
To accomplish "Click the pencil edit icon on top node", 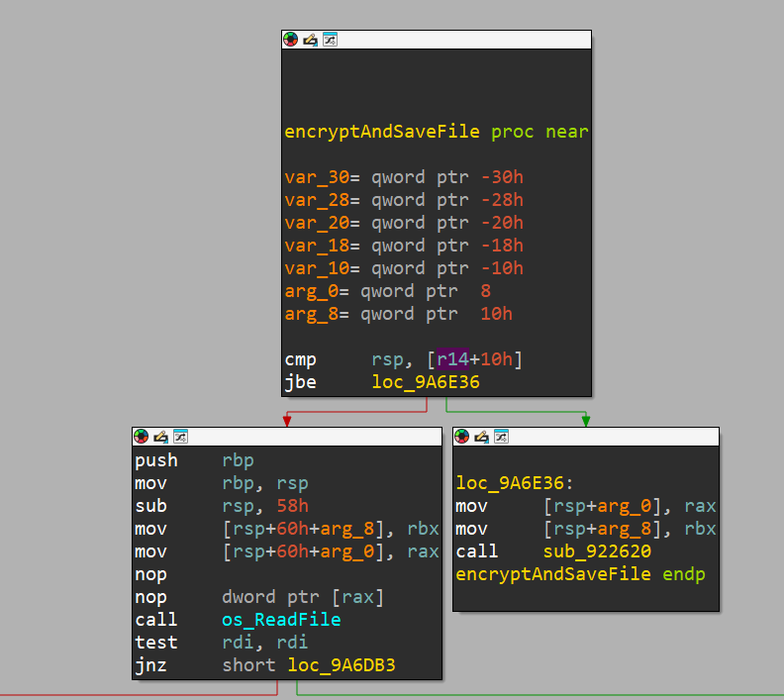I will click(x=310, y=40).
